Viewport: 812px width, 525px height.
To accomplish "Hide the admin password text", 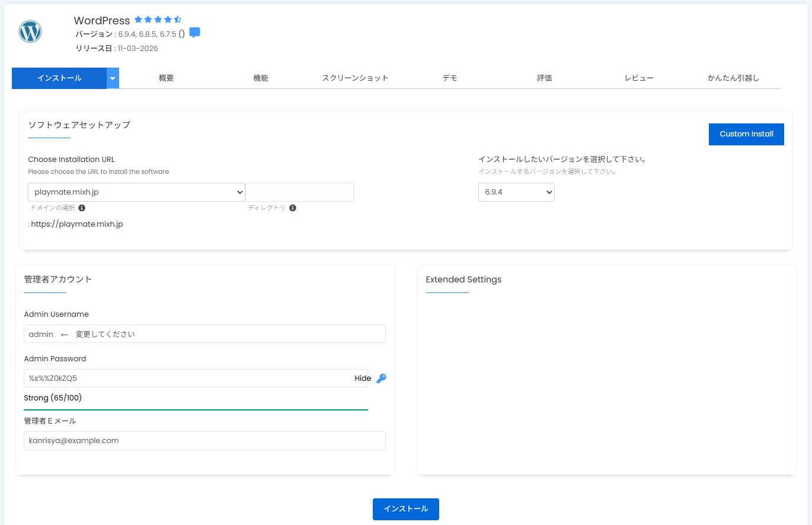I will [x=363, y=378].
